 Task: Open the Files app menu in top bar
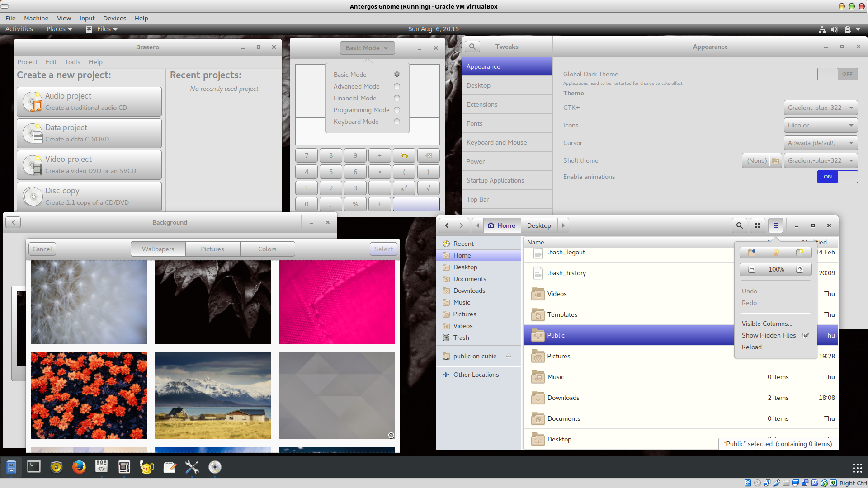[x=102, y=29]
